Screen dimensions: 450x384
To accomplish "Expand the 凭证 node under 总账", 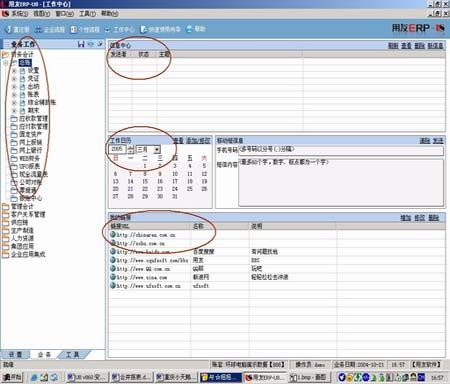I will tap(14, 79).
